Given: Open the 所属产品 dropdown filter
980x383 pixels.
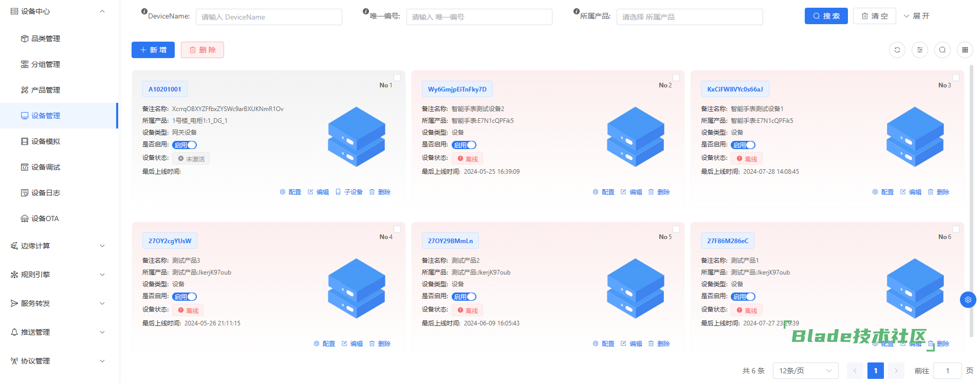Looking at the screenshot, I should point(689,17).
